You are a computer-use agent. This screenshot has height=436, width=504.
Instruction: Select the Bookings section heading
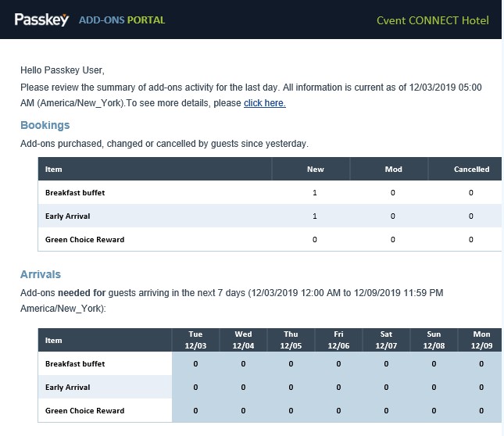tap(45, 125)
